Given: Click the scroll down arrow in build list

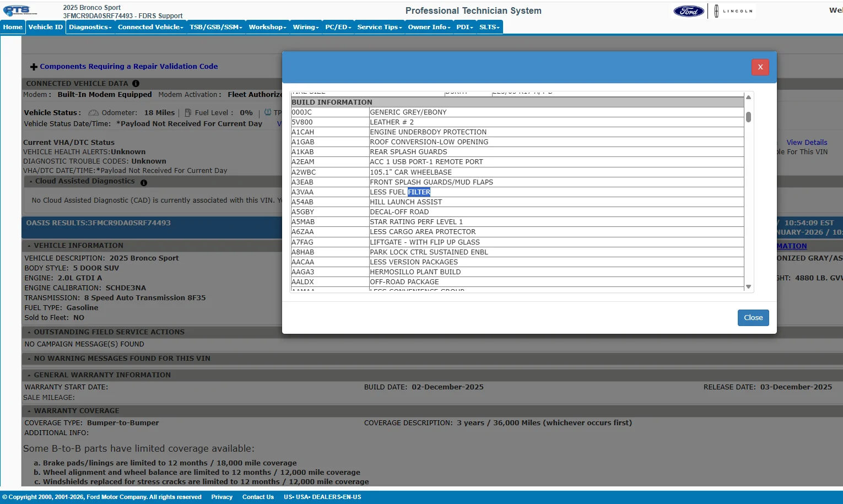Looking at the screenshot, I should (748, 286).
